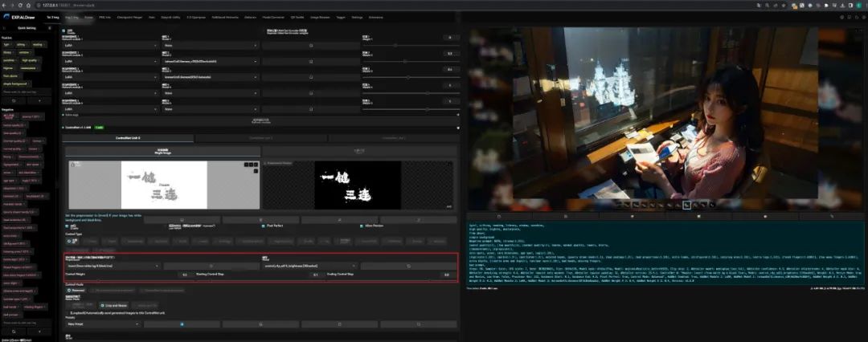Select the Single Image tab
Screen dimensions: 868x342
[162, 151]
